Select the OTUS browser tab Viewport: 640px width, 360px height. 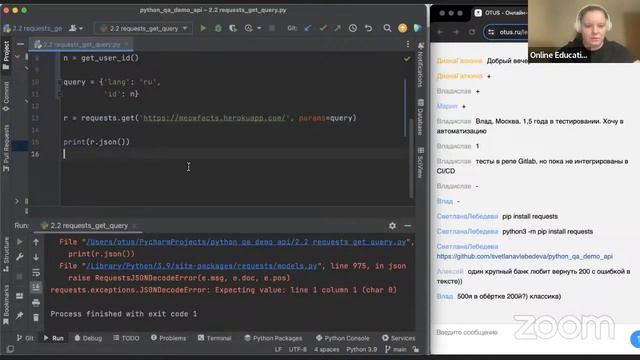tap(500, 13)
